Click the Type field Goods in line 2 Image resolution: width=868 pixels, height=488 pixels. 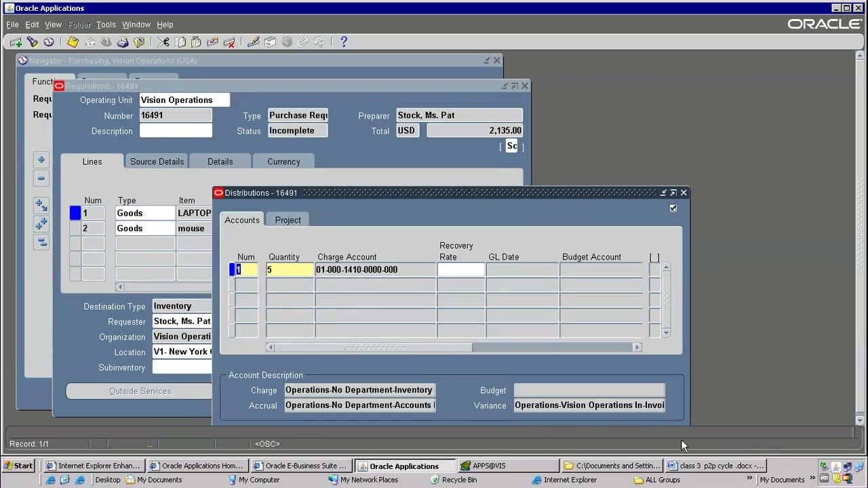point(145,228)
